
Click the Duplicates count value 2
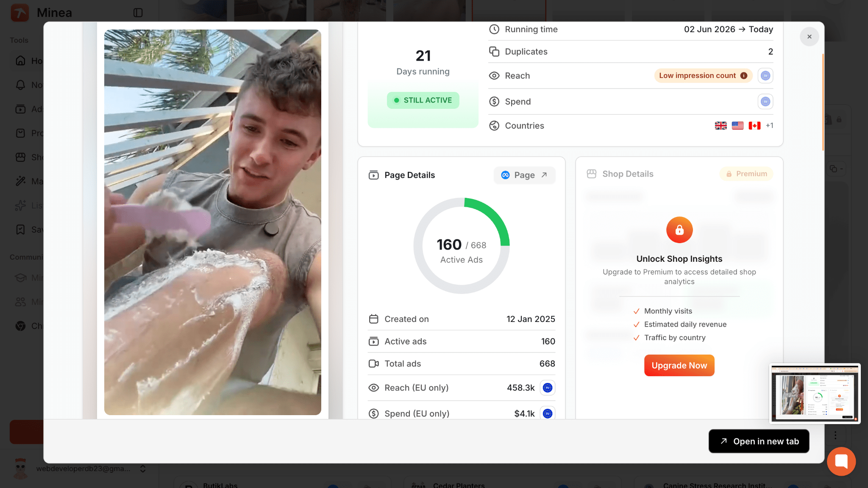point(771,52)
